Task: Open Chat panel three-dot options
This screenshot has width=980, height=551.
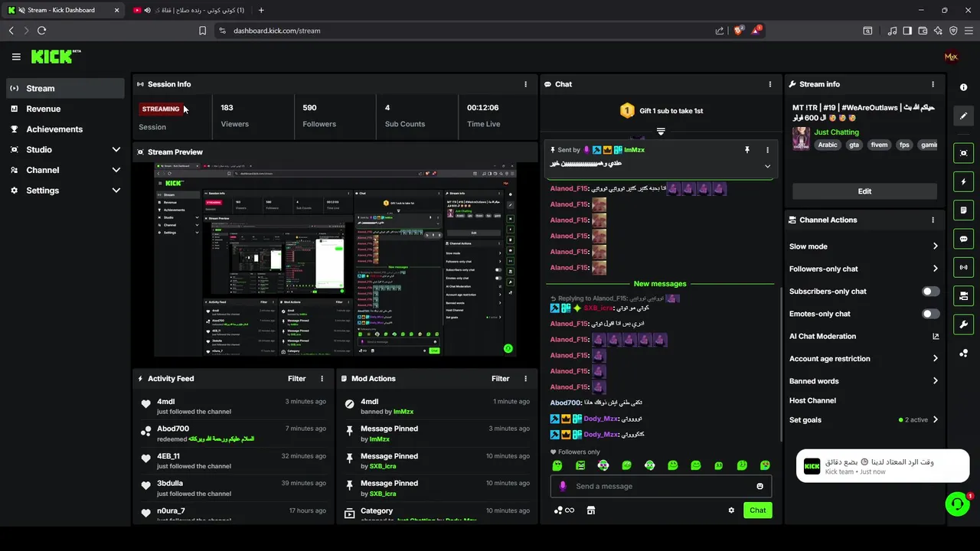Action: tap(770, 84)
